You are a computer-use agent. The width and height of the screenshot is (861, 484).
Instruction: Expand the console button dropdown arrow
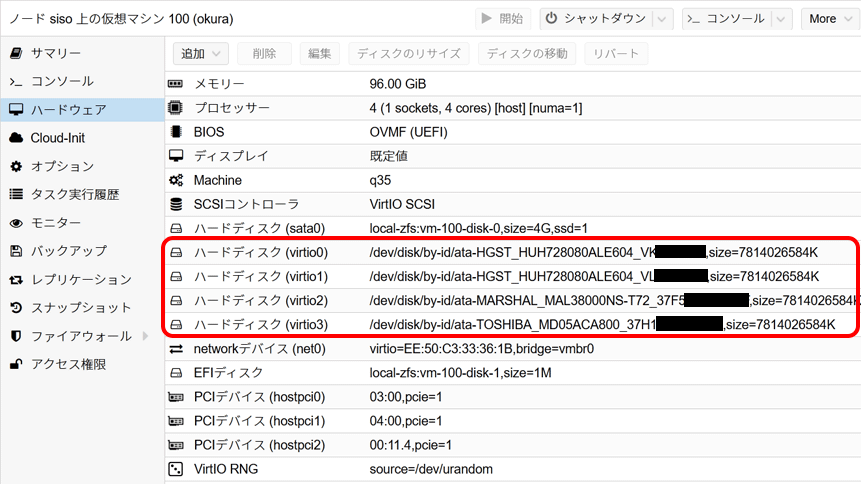tap(782, 19)
